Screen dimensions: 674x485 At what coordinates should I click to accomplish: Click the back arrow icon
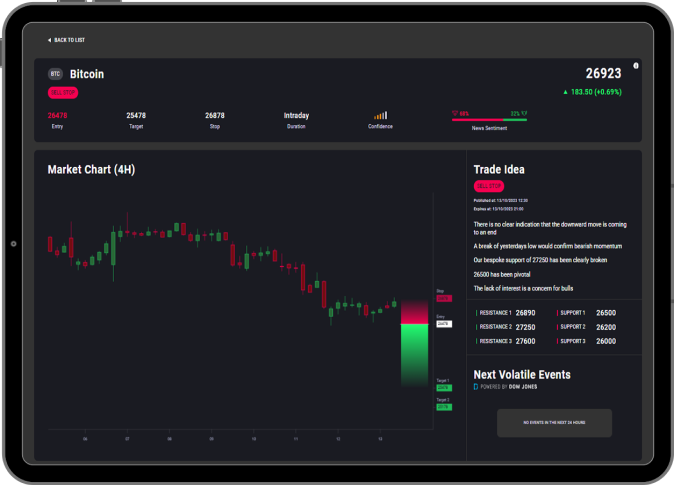tap(49, 40)
